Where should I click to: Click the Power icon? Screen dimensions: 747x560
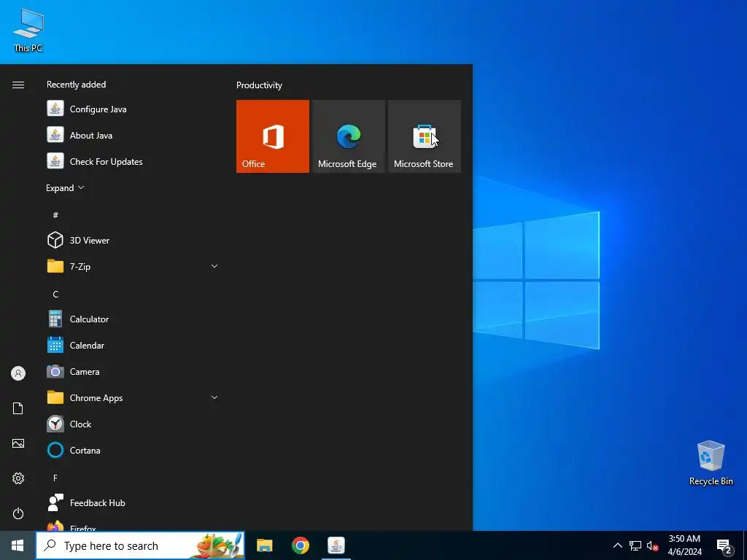tap(18, 513)
